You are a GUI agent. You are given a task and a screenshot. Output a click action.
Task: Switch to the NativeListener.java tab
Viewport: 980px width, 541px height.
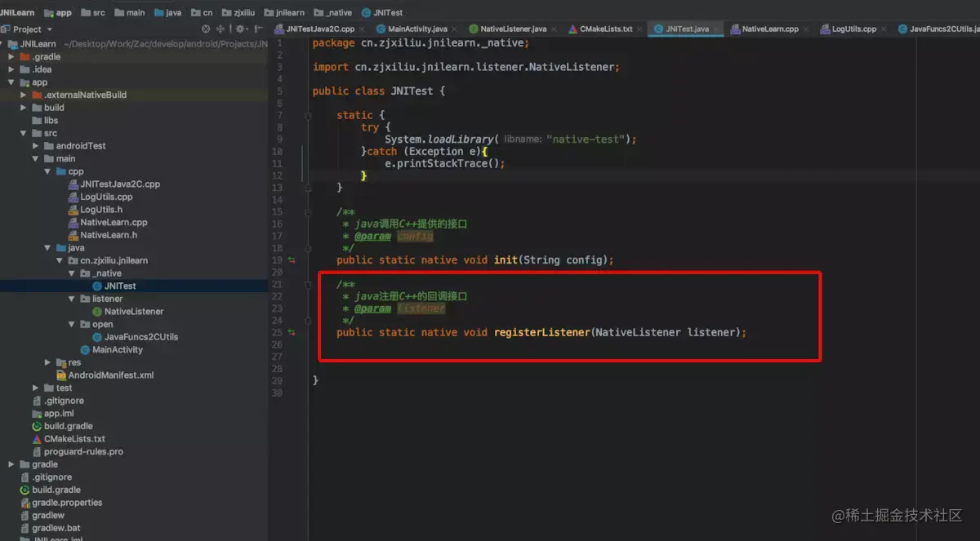[x=513, y=29]
